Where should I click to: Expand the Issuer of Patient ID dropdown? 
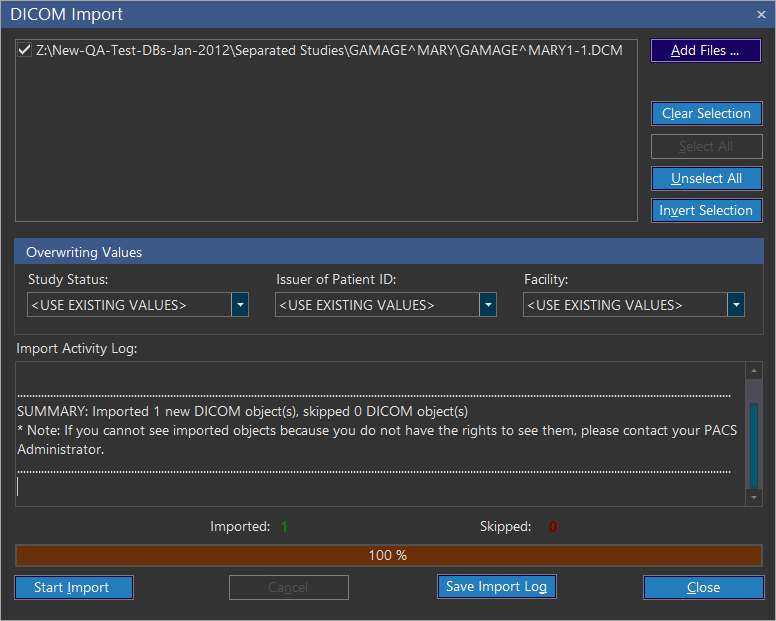488,305
